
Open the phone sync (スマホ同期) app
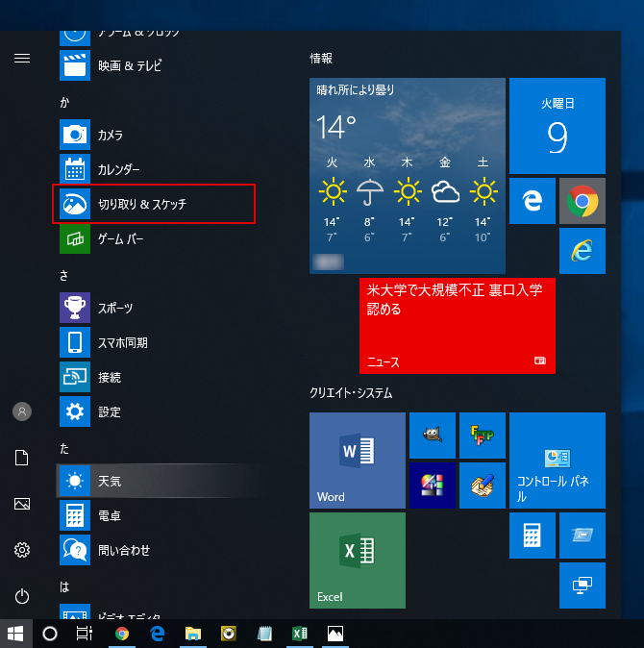[157, 342]
